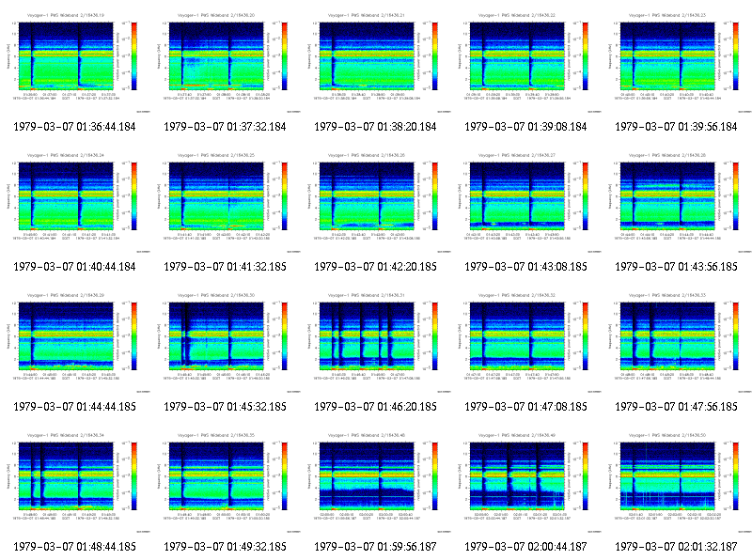Open spectrogram thumbnail dated 1979-03-07 01:39:08.184

526,62
